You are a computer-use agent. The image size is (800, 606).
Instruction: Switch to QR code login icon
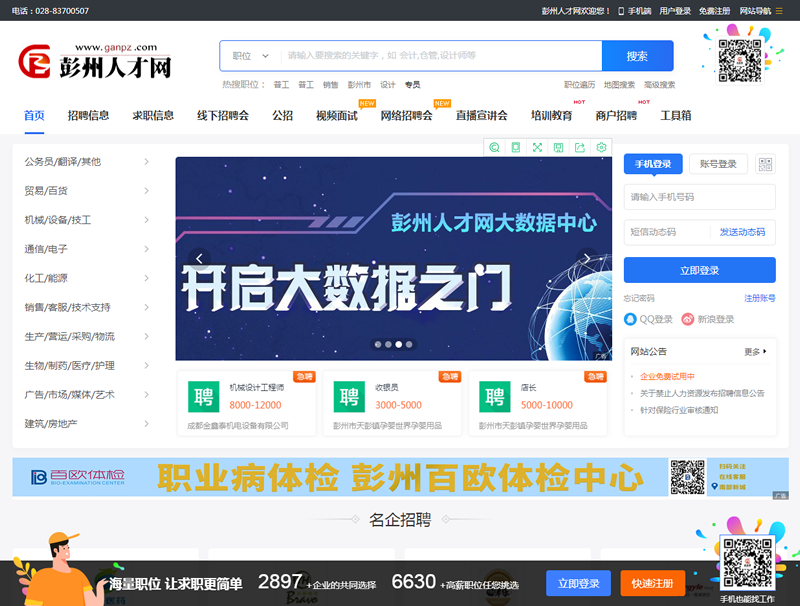point(765,164)
